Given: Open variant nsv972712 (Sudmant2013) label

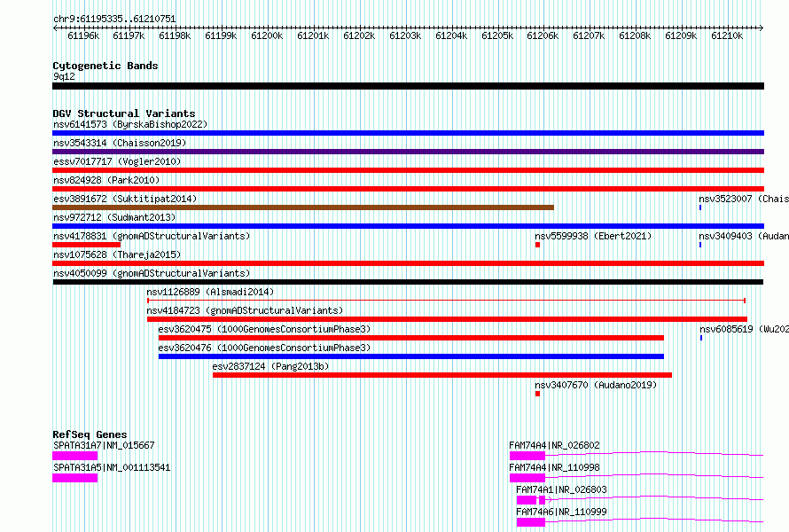Looking at the screenshot, I should point(114,217).
